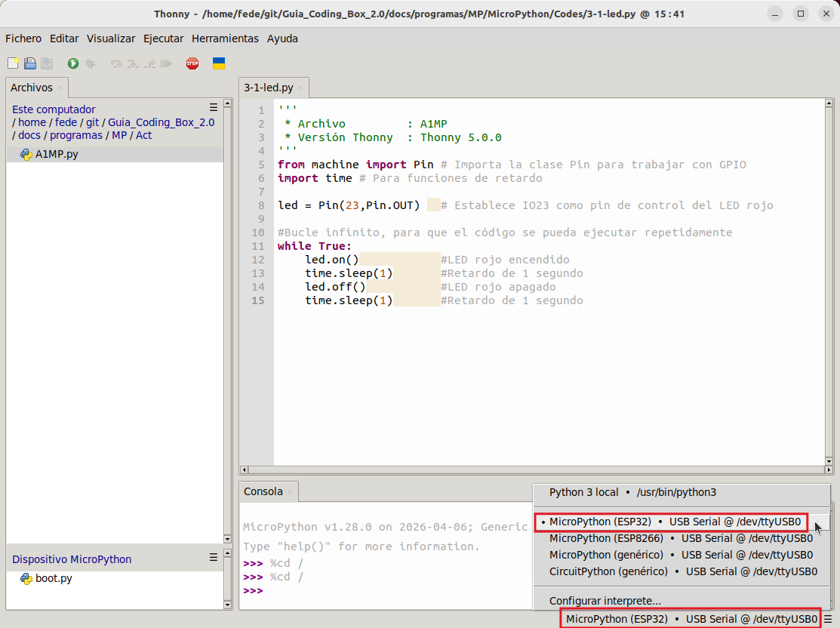Click the 'led.off()' code line
Viewport: 840px width, 628px height.
point(335,287)
